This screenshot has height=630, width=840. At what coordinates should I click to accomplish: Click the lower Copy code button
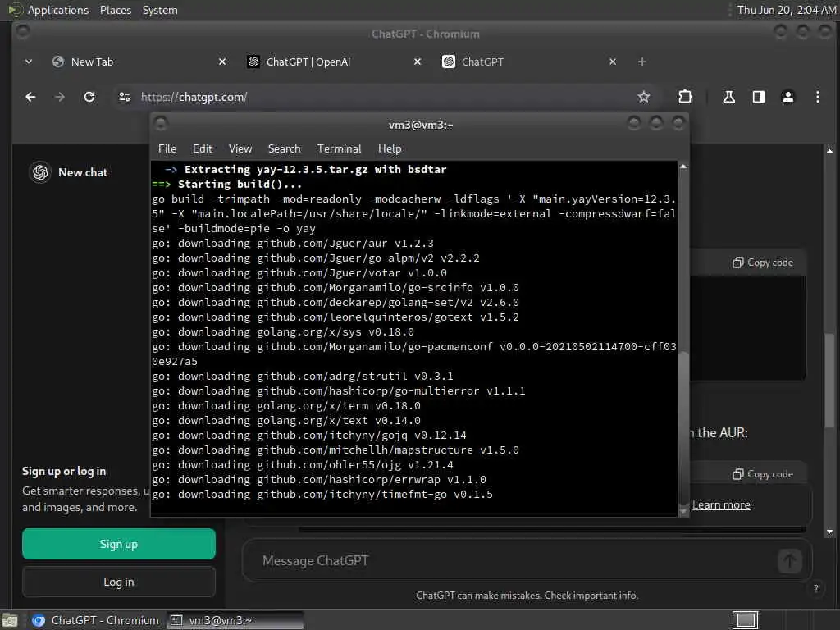(x=763, y=474)
